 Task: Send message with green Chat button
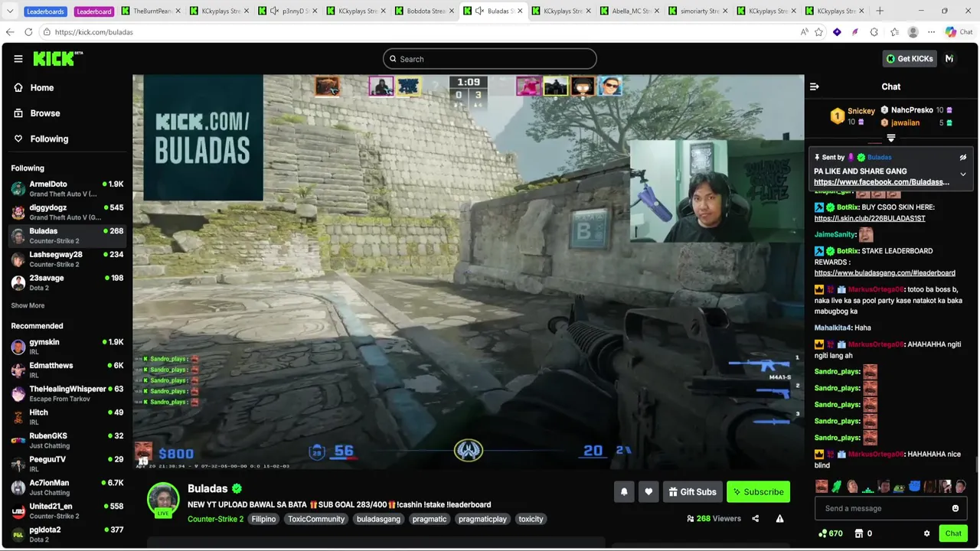pos(953,533)
